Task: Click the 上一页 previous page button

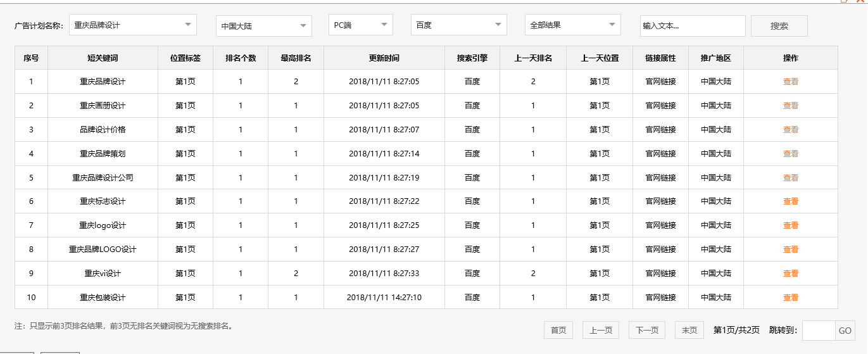Action: 601,330
